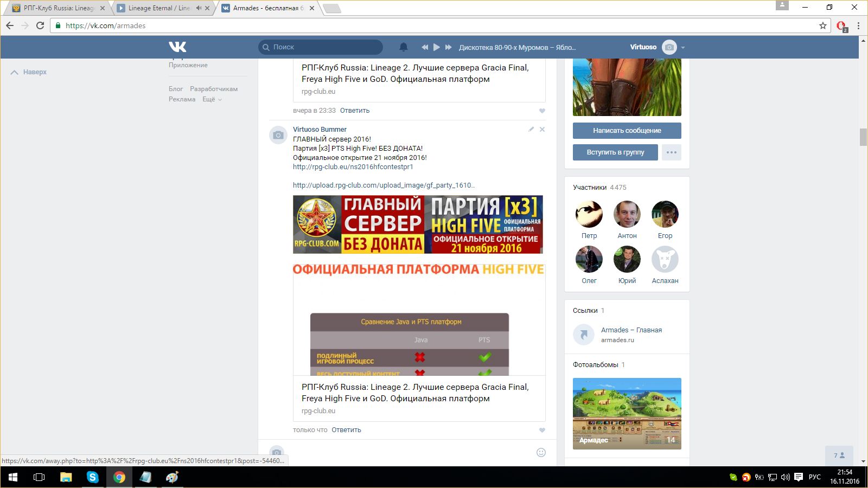Open Armades – Главная link
This screenshot has width=868, height=488.
631,330
